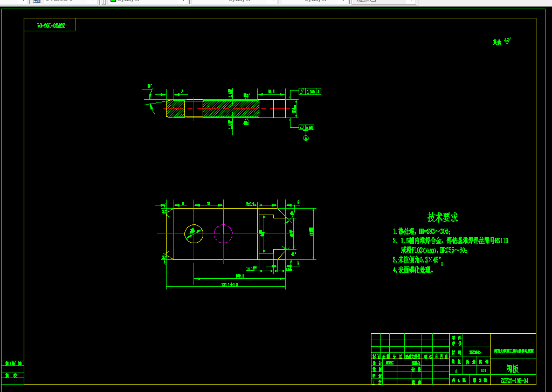Select the 64.1 dimension in the section view
This screenshot has width=552, height=392.
pos(272,92)
